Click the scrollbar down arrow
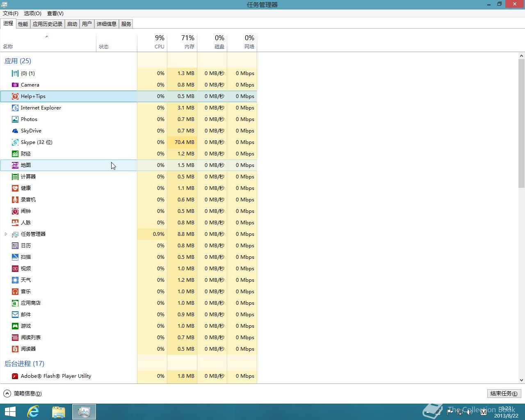Screen dimensions: 525x420 point(521,380)
